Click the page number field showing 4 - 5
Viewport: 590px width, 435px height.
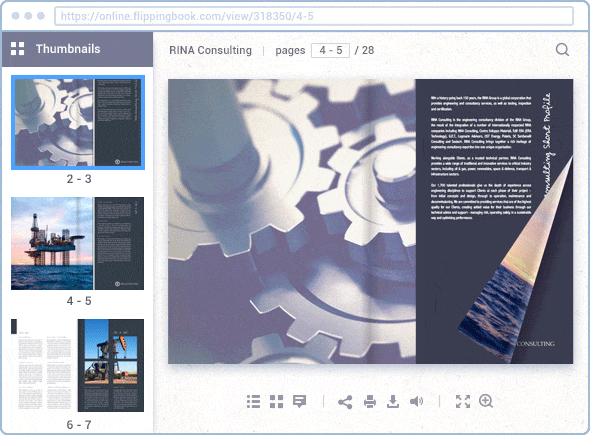pos(330,50)
